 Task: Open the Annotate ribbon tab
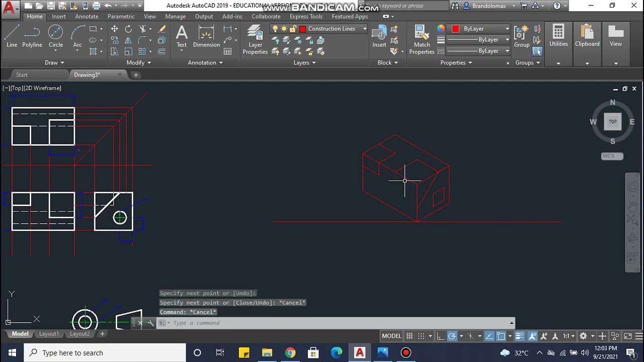click(87, 17)
